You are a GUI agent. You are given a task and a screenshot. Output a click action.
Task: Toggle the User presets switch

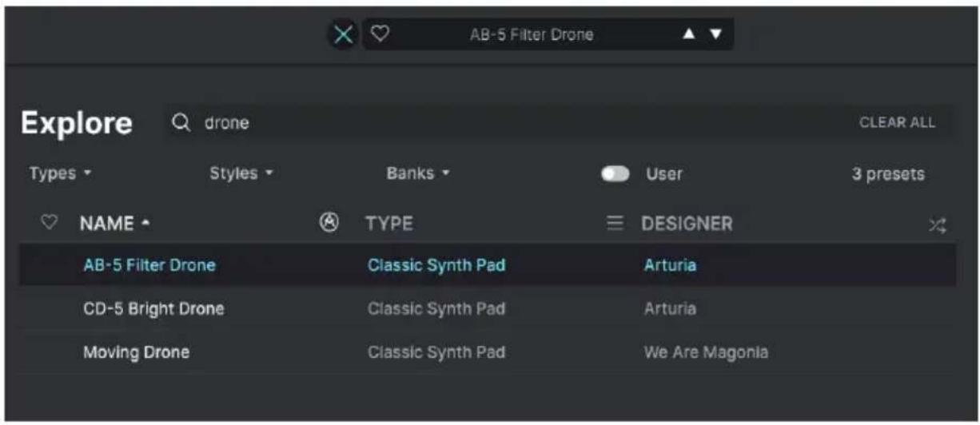[615, 174]
